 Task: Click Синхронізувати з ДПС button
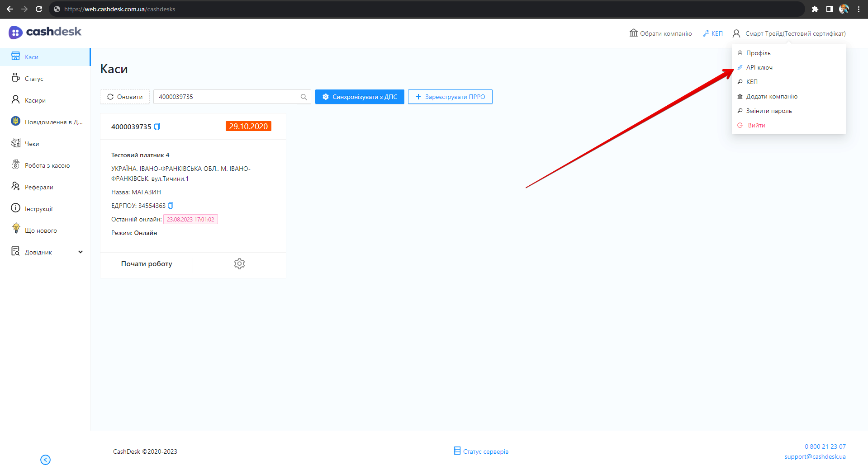[360, 97]
